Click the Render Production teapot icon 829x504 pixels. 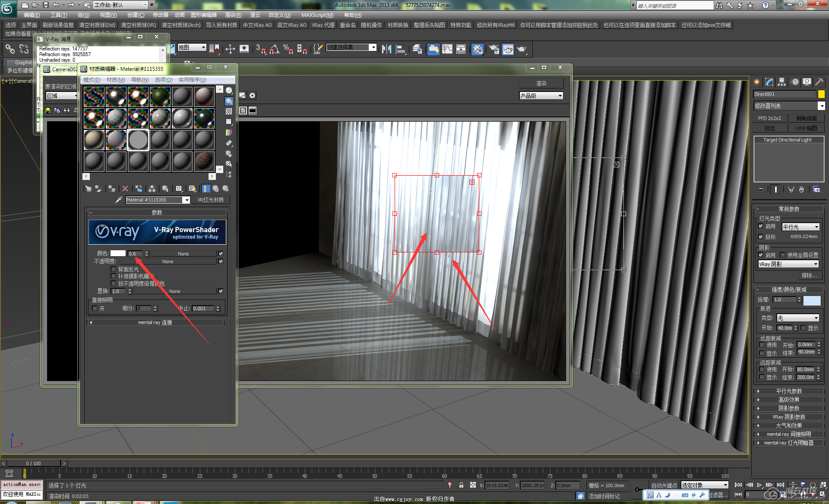(522, 49)
